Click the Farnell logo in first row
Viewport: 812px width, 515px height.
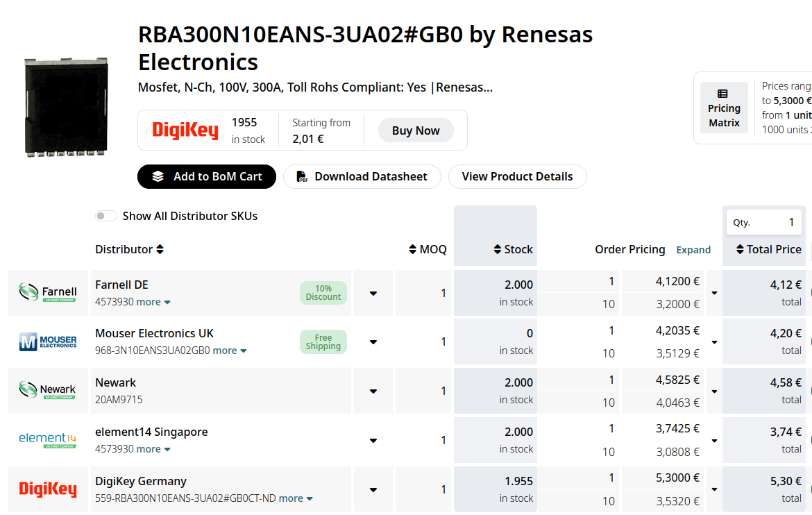point(48,292)
